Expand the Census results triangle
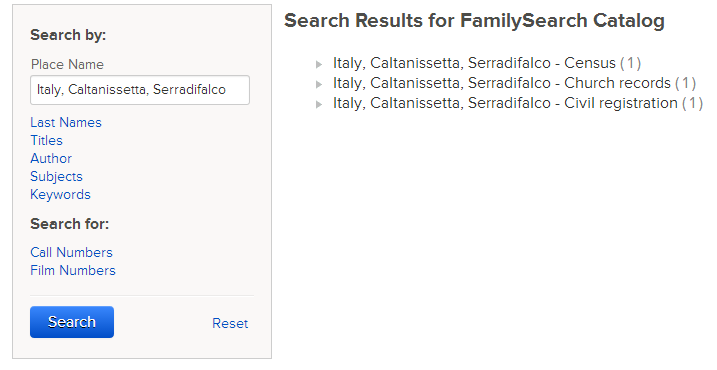This screenshot has width=717, height=370. 319,64
